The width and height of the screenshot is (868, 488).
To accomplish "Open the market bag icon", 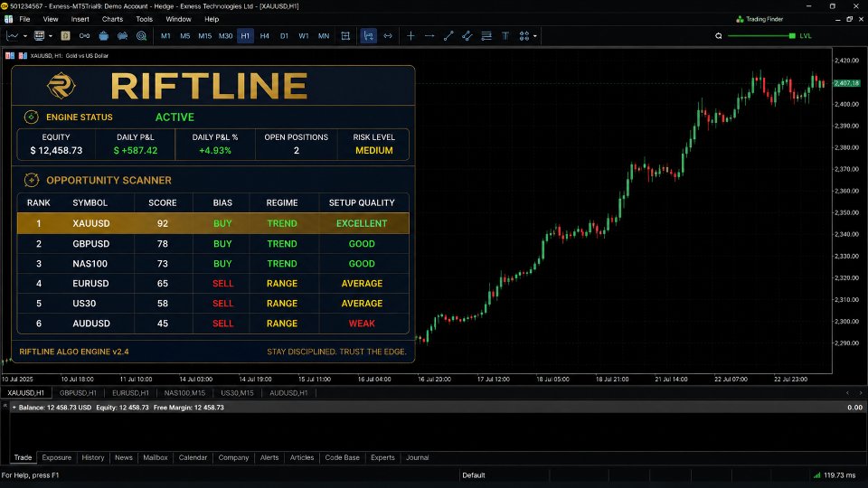I will (103, 36).
